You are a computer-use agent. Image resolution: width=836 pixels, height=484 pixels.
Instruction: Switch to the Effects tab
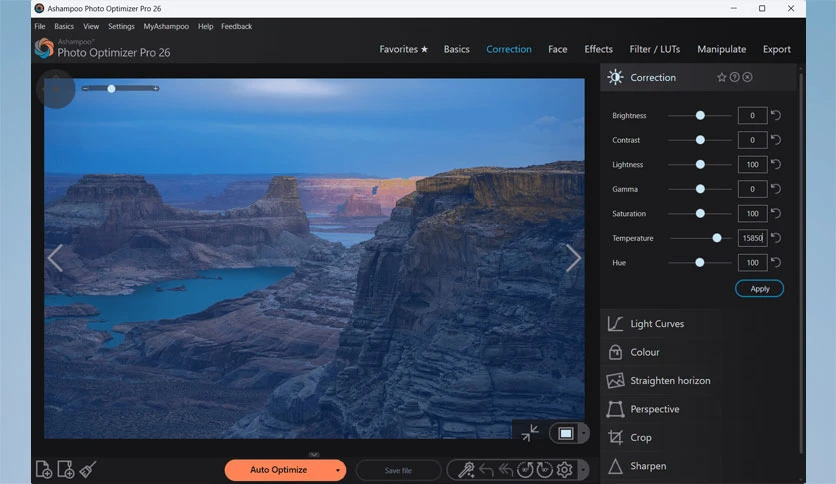point(598,49)
